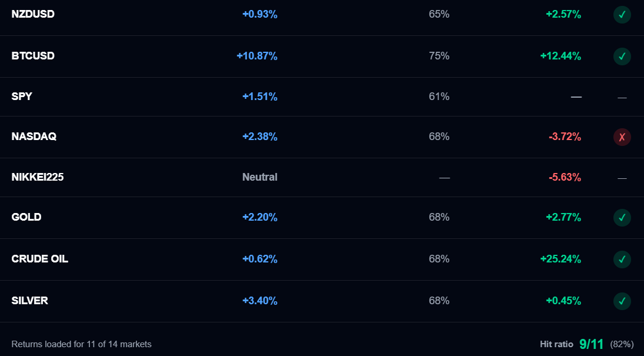Click the -5.63% actual return for NIKKEI225
This screenshot has width=644, height=356.
pyautogui.click(x=565, y=177)
